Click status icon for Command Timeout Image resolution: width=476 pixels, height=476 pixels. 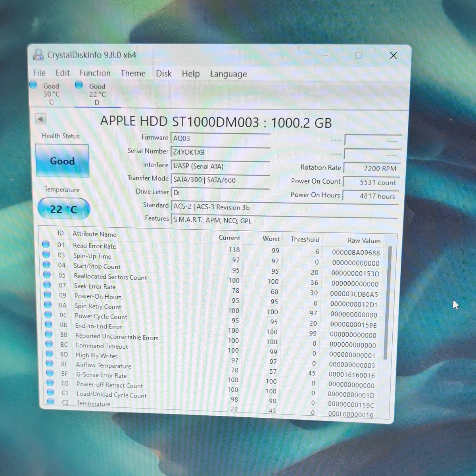49,344
